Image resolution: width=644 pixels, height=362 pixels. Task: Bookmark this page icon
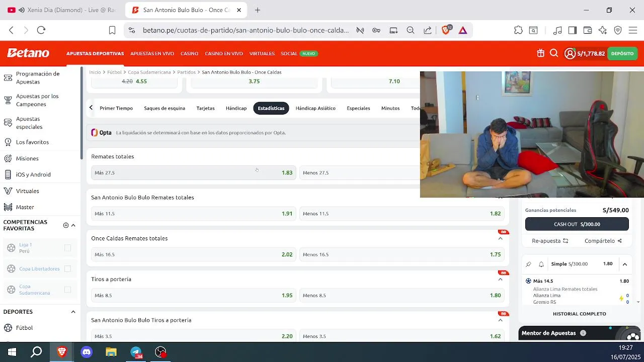pyautogui.click(x=112, y=30)
